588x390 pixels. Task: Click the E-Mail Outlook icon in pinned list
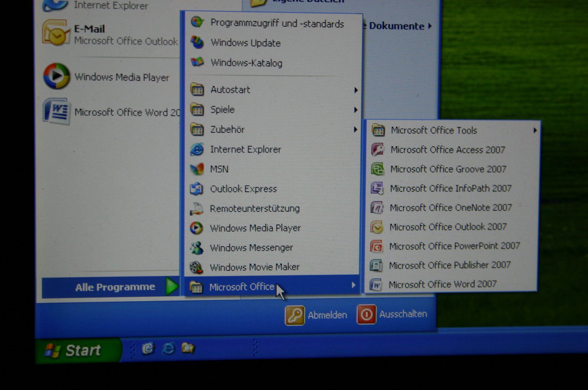56,33
